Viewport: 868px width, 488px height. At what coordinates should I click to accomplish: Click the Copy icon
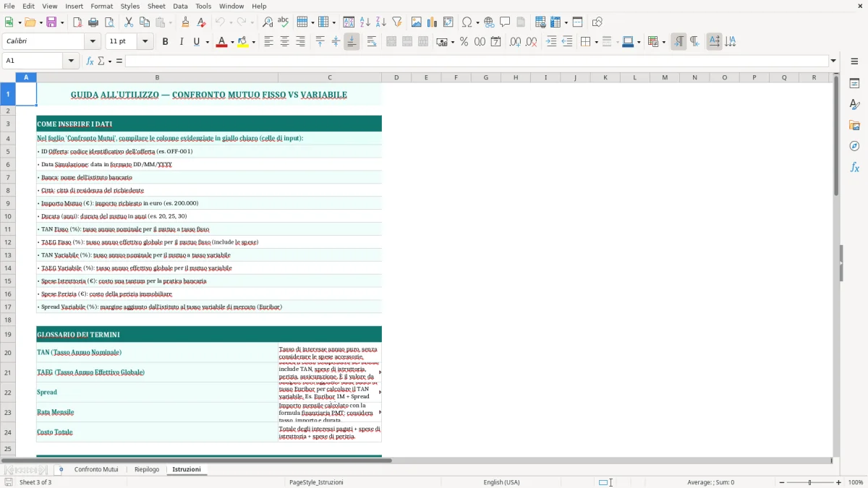(145, 22)
